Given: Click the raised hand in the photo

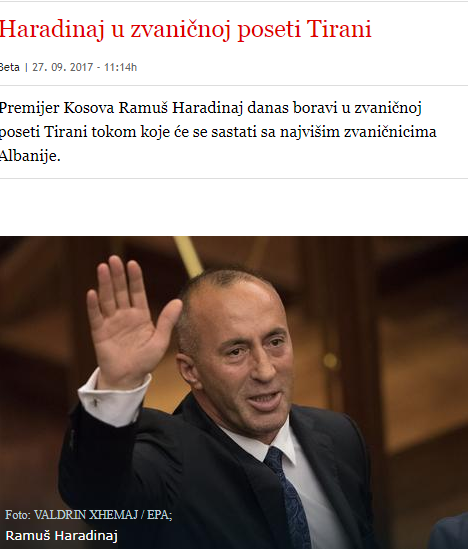Looking at the screenshot, I should click(130, 321).
